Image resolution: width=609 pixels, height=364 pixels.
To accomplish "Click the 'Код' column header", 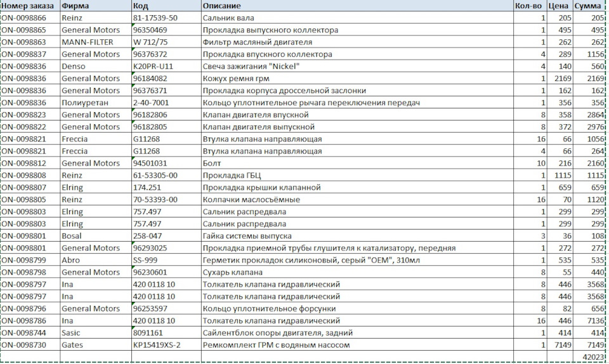I will [166, 6].
